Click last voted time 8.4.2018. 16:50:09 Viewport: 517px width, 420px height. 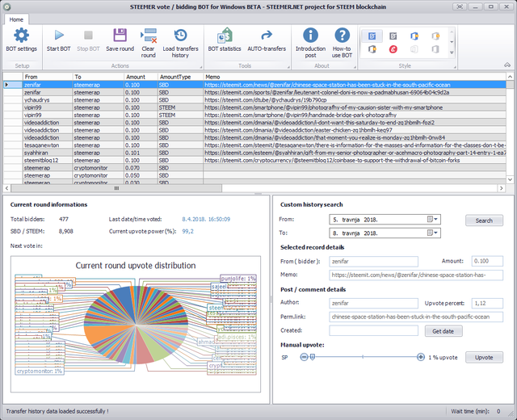pyautogui.click(x=206, y=219)
